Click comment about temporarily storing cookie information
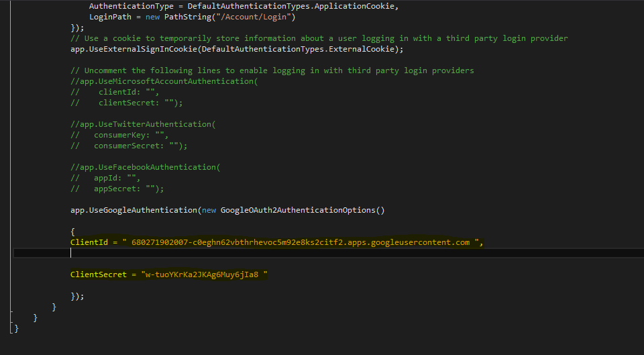 319,38
